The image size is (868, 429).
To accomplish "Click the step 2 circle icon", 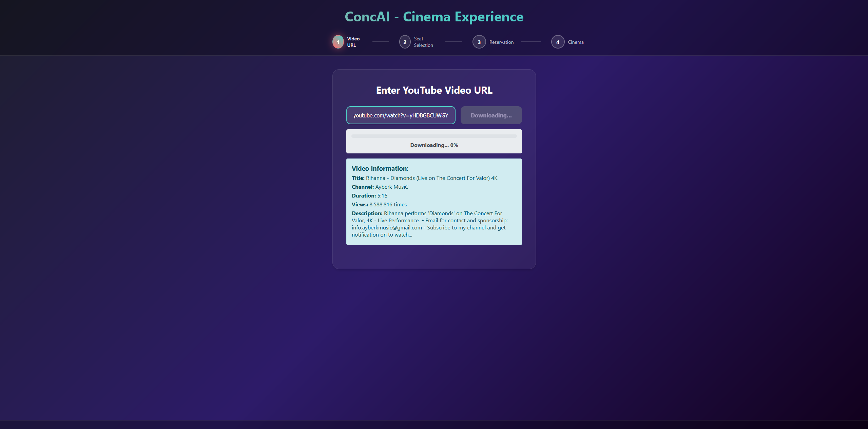I will pyautogui.click(x=405, y=42).
